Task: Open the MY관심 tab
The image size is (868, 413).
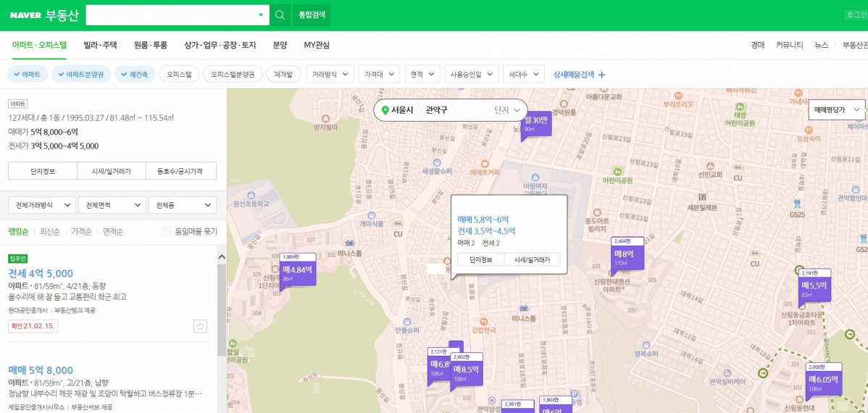Action: [317, 46]
